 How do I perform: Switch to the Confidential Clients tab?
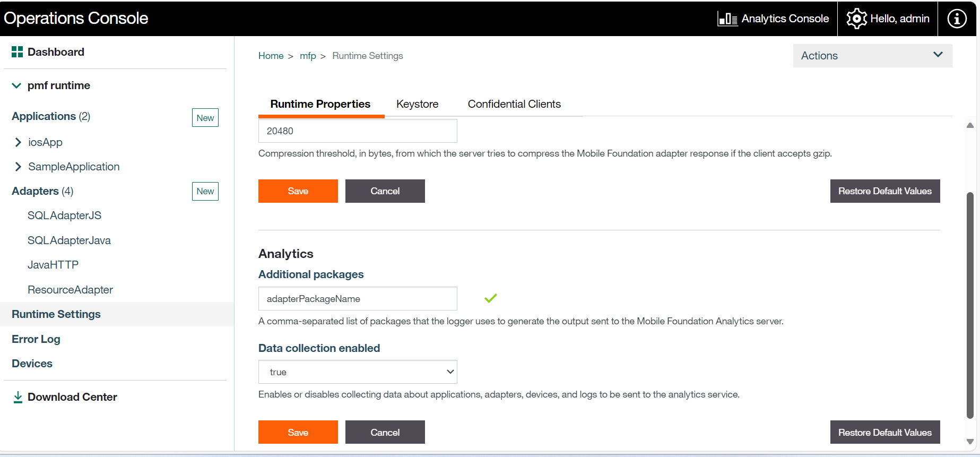[x=514, y=104]
